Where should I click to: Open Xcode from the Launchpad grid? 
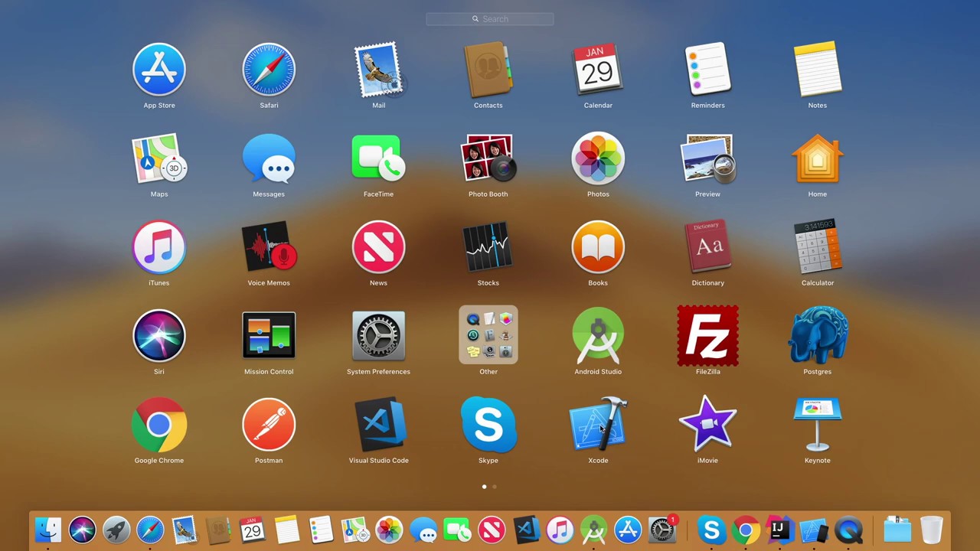[x=598, y=425]
